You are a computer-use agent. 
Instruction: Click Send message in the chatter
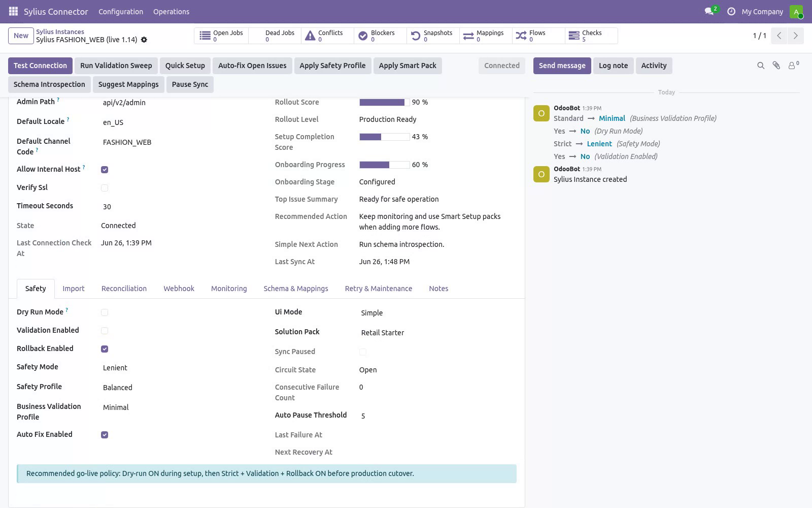coord(562,66)
